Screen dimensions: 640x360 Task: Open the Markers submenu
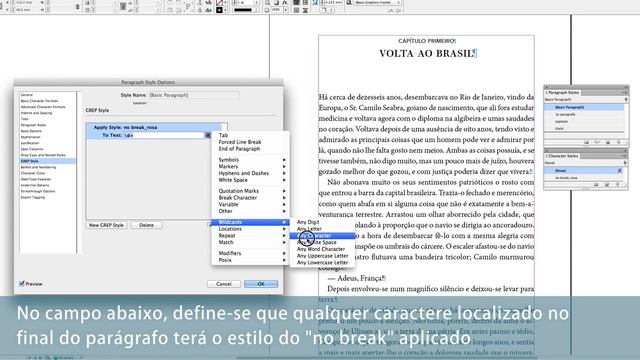click(250, 167)
